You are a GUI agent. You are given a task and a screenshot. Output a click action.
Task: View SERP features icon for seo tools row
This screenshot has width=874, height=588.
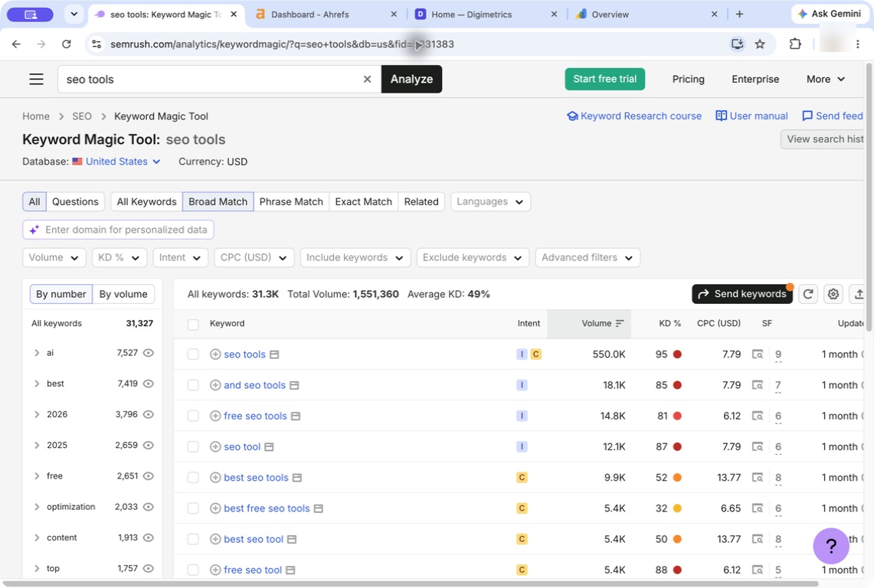coord(757,354)
